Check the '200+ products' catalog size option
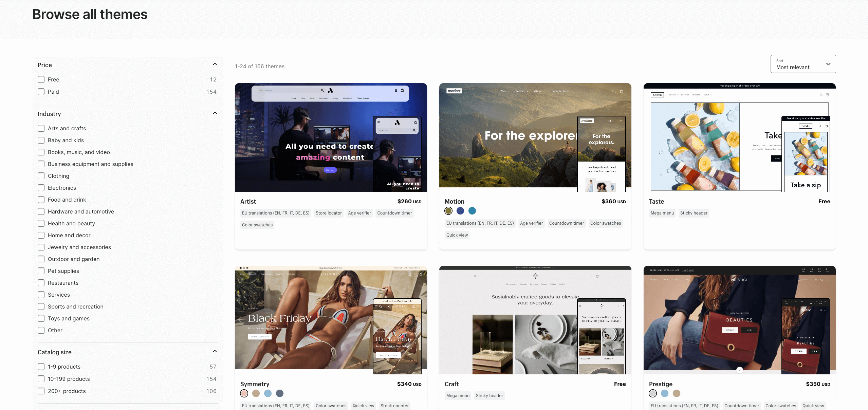Screen dimensions: 868x410 pyautogui.click(x=40, y=391)
